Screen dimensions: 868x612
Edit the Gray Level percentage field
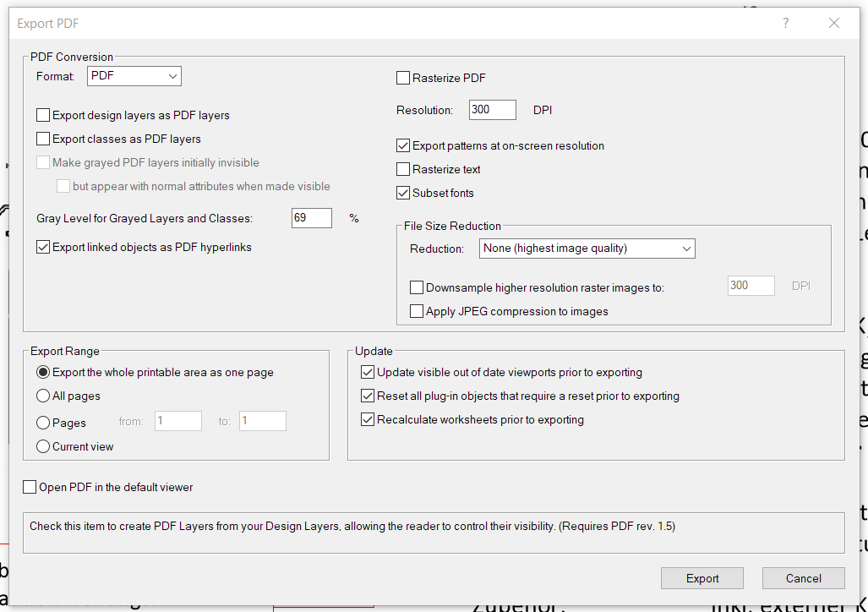pyautogui.click(x=311, y=217)
